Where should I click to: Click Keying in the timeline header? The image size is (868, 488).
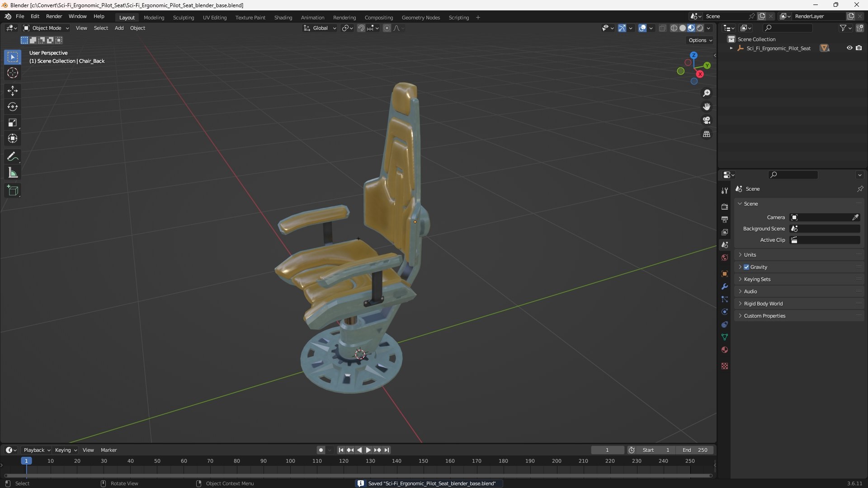point(66,450)
